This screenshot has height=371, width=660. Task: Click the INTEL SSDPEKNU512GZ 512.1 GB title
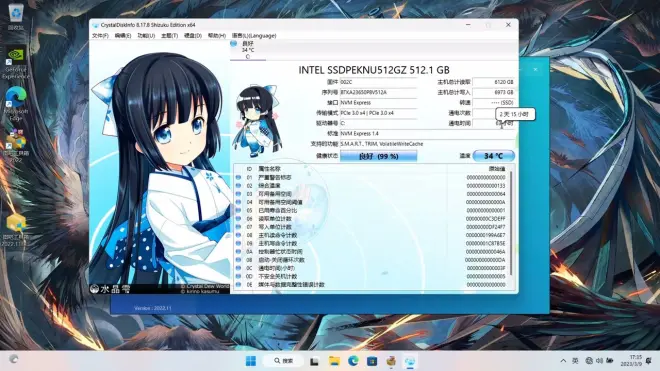click(x=374, y=70)
